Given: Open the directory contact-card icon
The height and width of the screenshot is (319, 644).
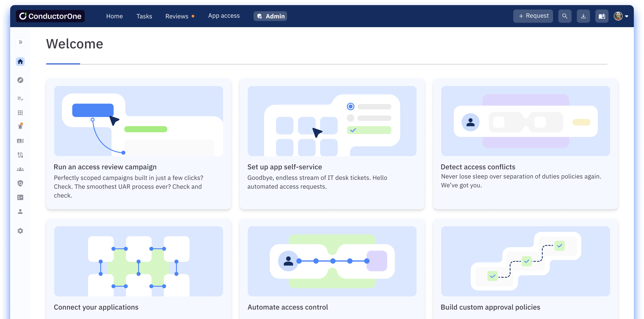Looking at the screenshot, I should [20, 141].
